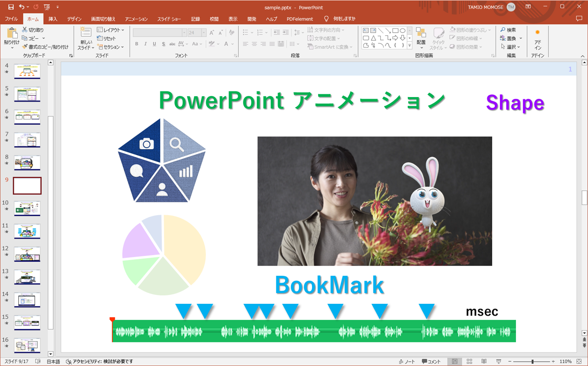Click 置換 replace button
588x366 pixels.
(x=508, y=38)
